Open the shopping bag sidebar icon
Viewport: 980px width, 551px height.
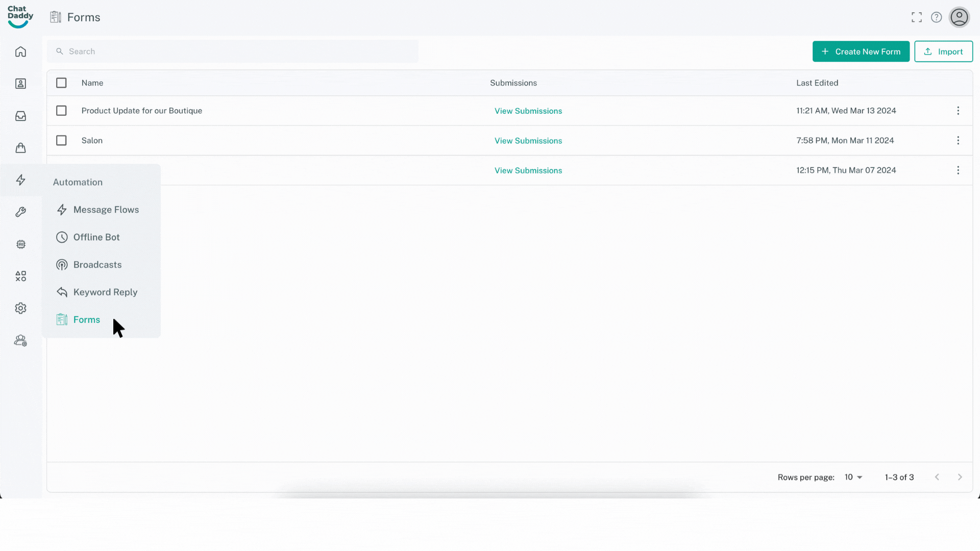pyautogui.click(x=20, y=148)
